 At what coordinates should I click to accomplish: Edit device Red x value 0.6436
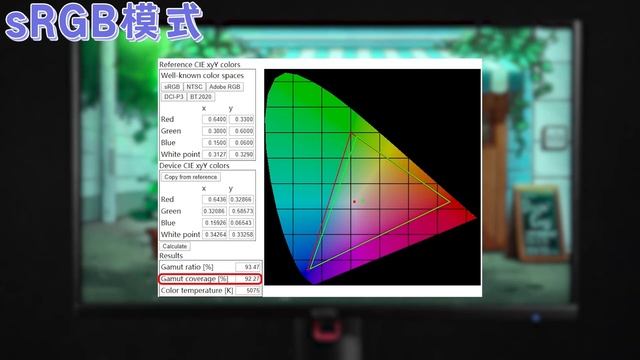point(215,200)
